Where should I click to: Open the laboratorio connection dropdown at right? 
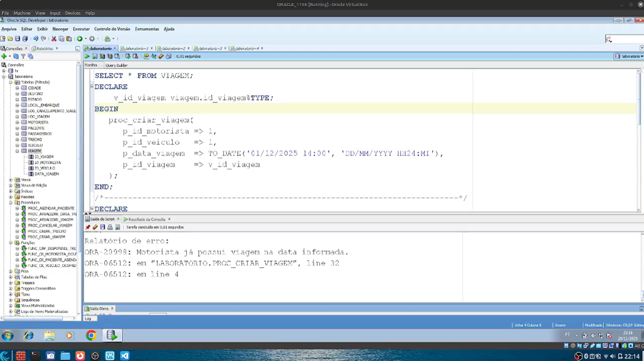click(628, 56)
